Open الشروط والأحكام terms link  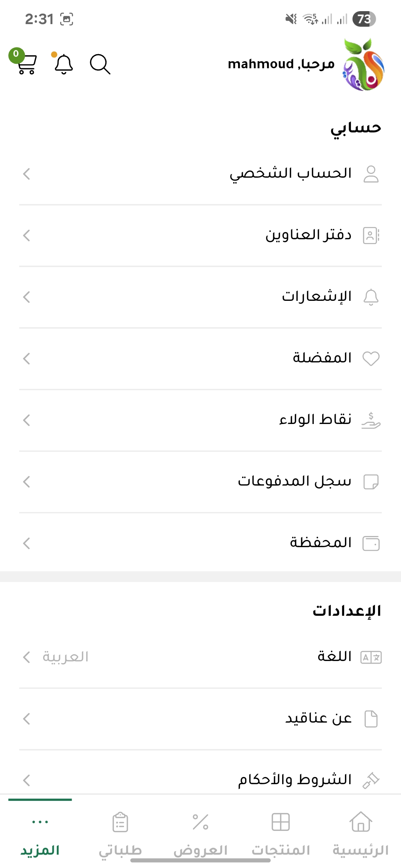pos(295,780)
